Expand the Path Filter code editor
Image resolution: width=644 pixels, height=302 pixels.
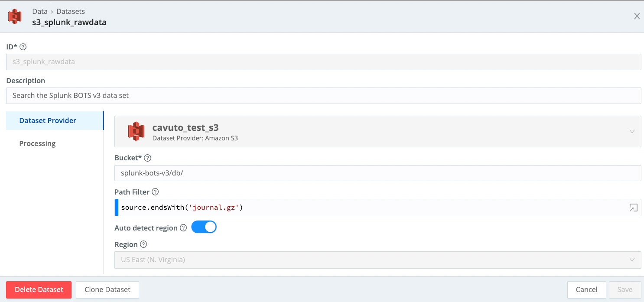[633, 208]
